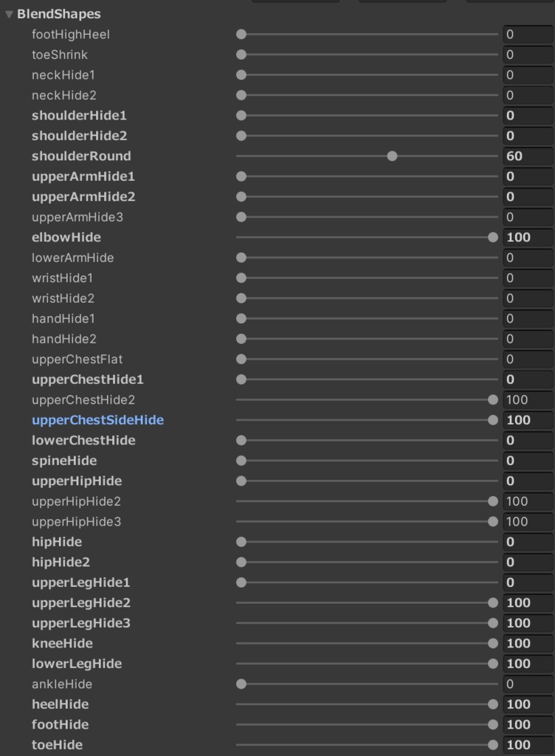Click the upperHipHide2 slider handle
555x756 pixels.
[493, 501]
